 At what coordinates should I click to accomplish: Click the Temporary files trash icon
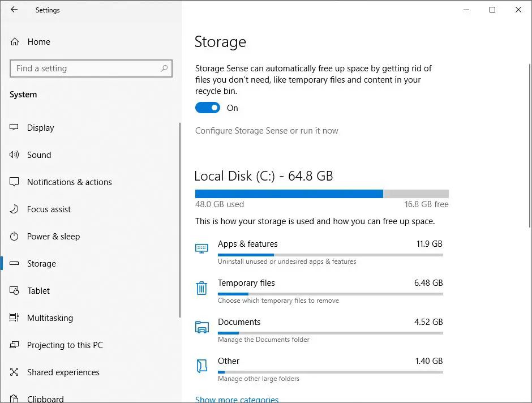pos(201,288)
